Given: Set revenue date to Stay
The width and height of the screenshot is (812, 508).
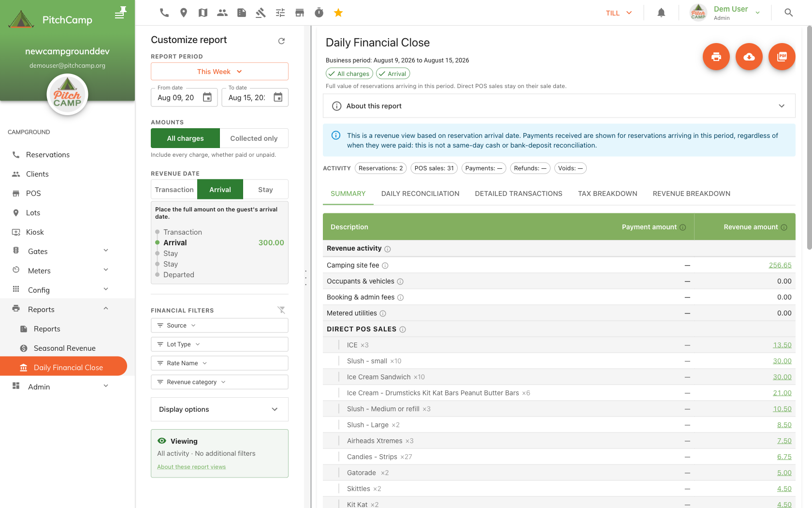Looking at the screenshot, I should pos(265,190).
